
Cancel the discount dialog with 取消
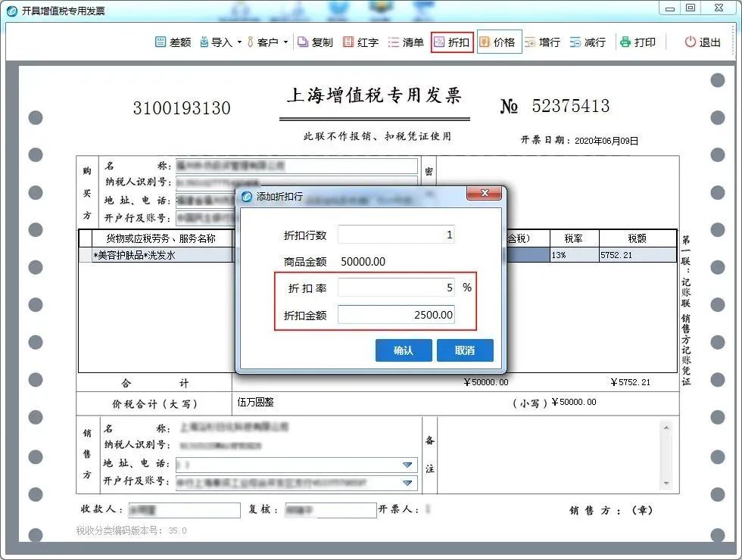coord(465,350)
